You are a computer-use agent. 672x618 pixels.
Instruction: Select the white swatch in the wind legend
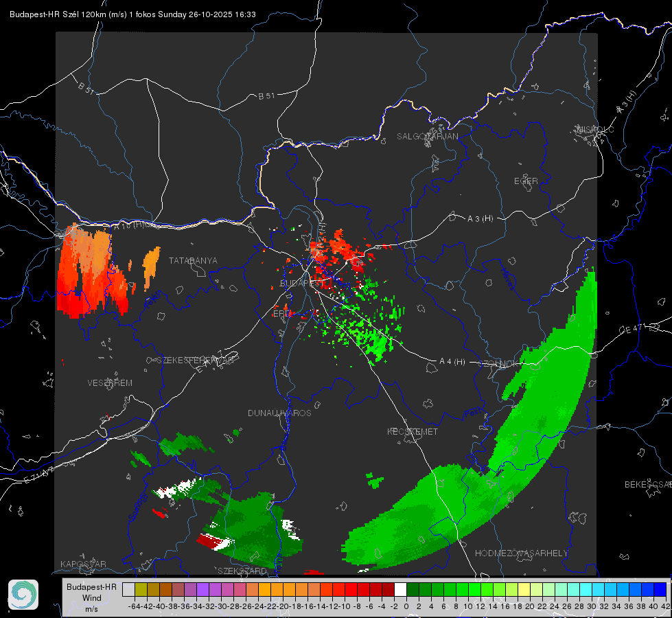400,590
